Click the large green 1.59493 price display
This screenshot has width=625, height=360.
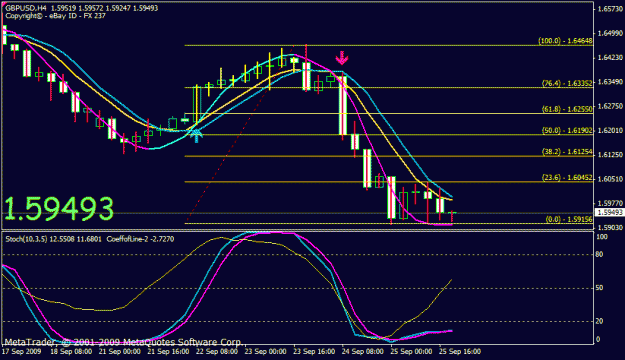click(59, 209)
